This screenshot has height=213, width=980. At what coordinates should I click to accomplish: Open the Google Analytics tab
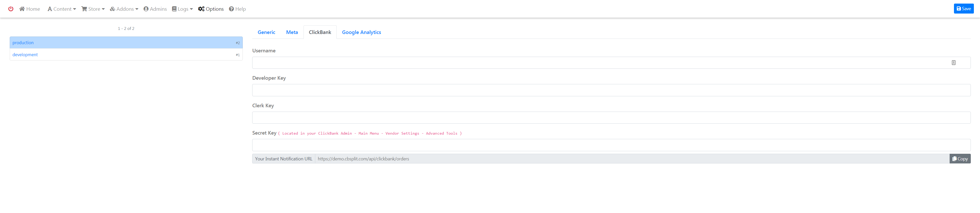[x=361, y=32]
